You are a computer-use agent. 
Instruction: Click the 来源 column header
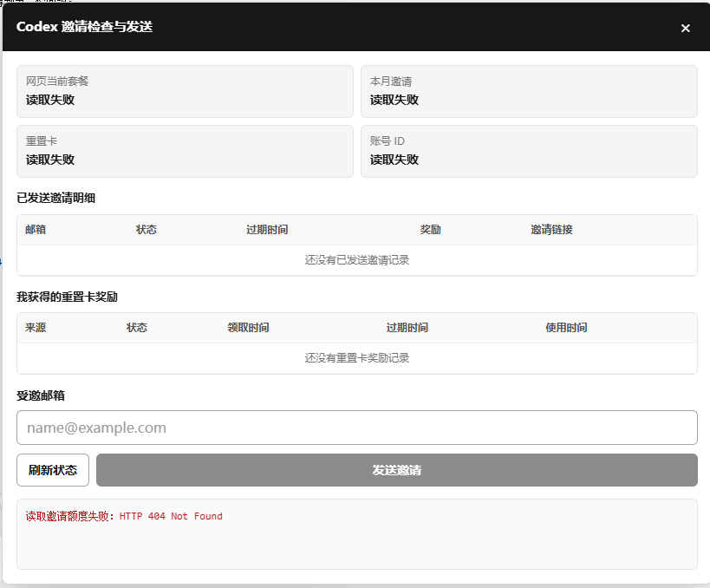[36, 328]
